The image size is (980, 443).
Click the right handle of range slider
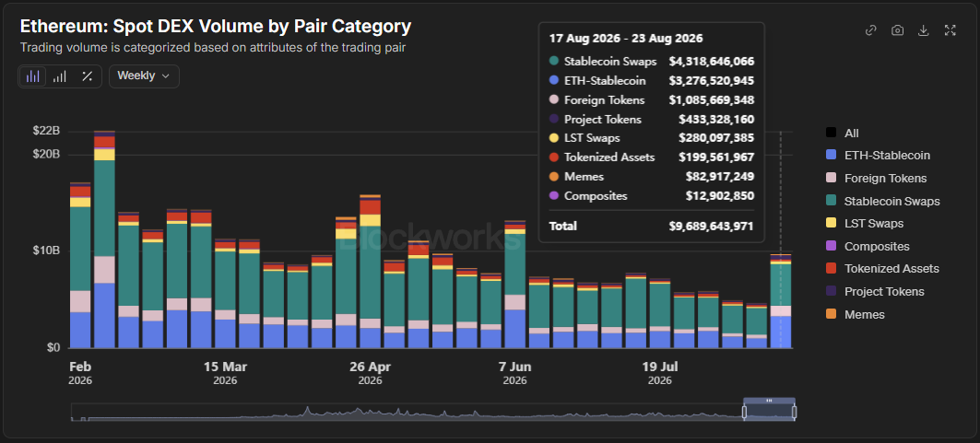(795, 412)
